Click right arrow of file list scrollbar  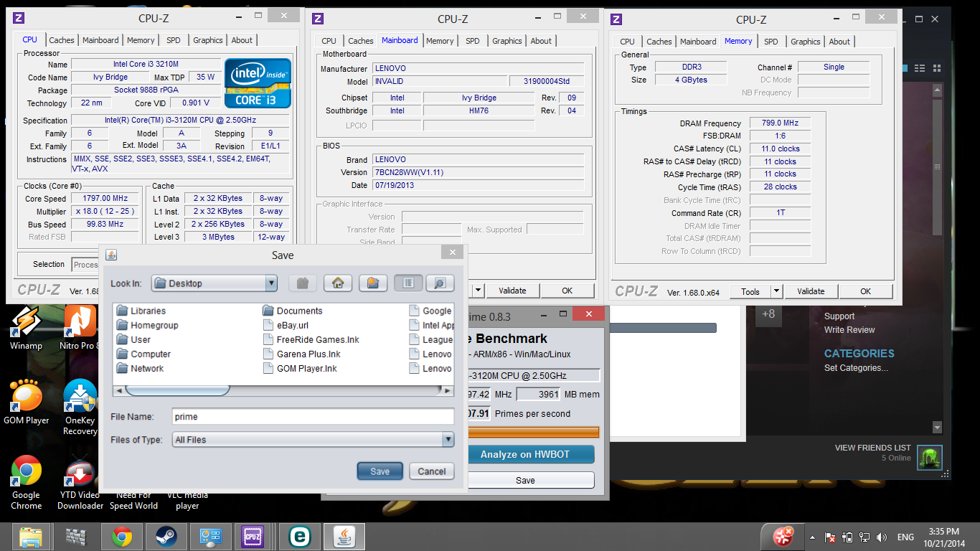[x=448, y=391]
